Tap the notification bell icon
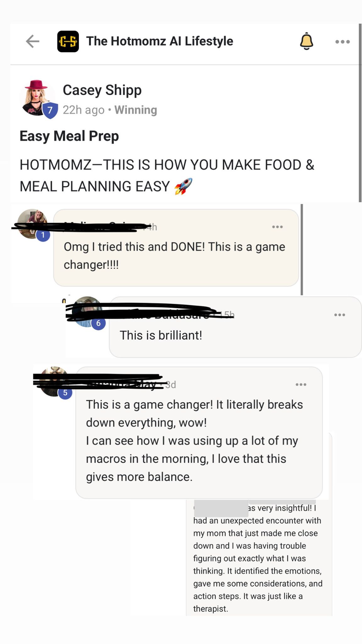 [306, 41]
